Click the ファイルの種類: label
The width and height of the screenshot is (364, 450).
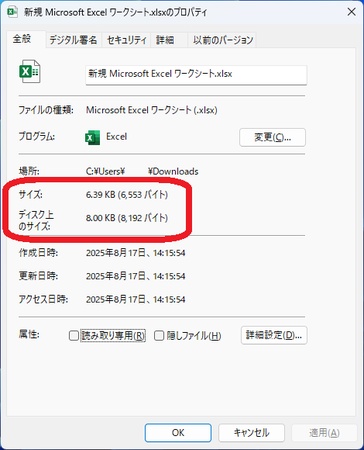[46, 110]
